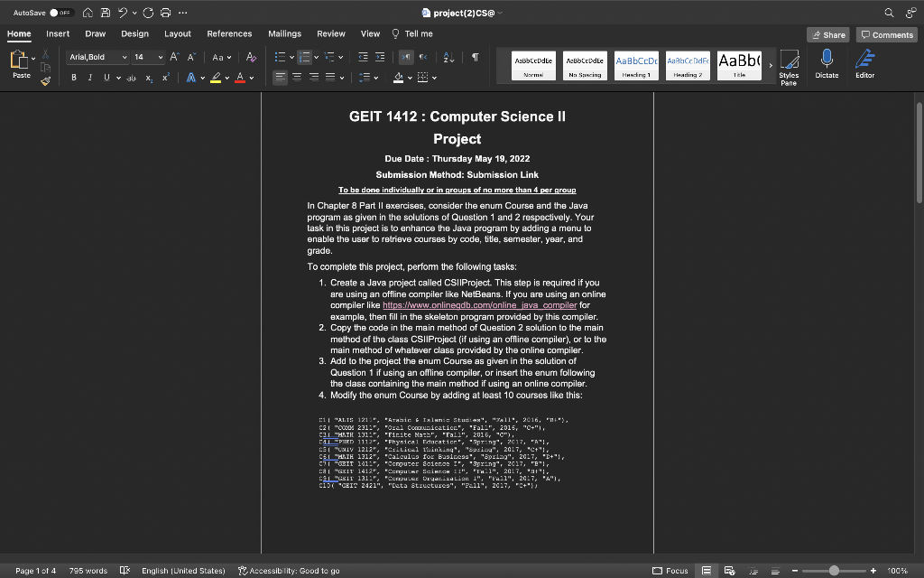Expand the multilevel list dropdown arrow
Image resolution: width=924 pixels, height=578 pixels.
(340, 57)
